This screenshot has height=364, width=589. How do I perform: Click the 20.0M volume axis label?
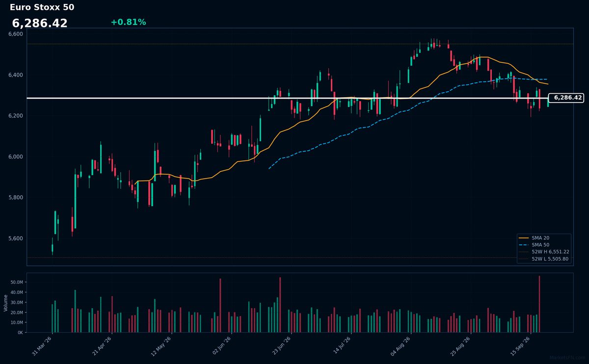(x=17, y=312)
